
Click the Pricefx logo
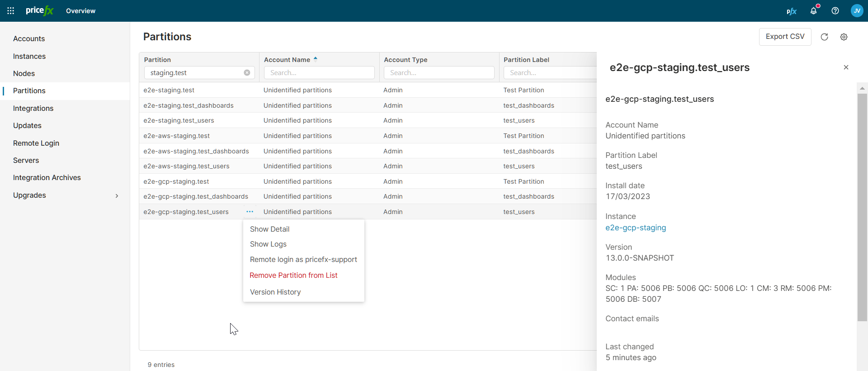point(40,11)
